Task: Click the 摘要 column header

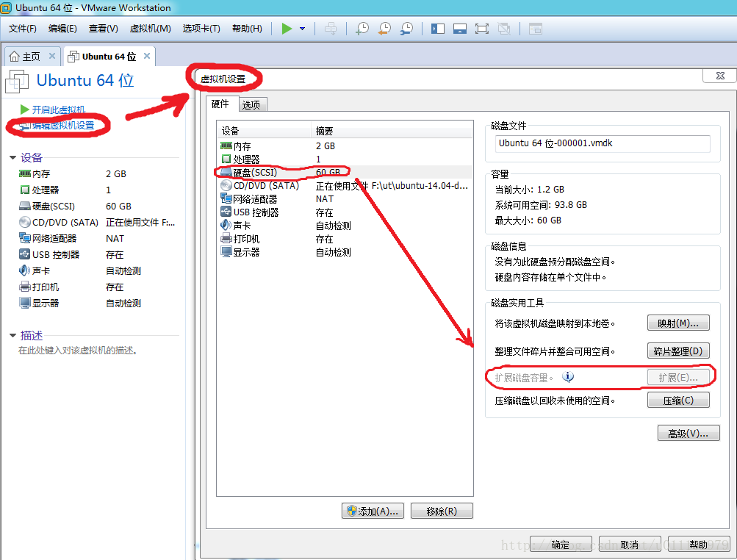Action: click(392, 131)
